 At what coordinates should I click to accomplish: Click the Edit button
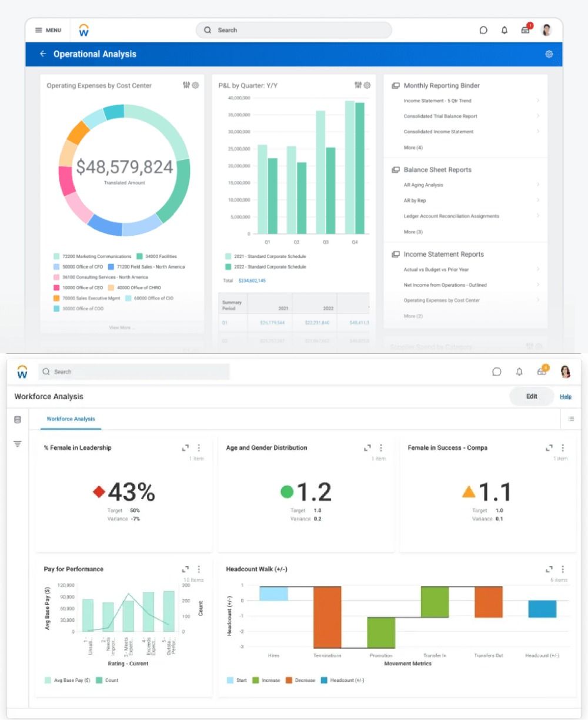[532, 396]
